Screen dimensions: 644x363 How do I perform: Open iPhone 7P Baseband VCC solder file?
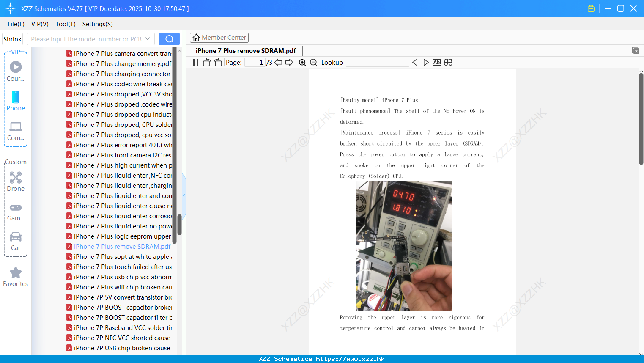[119, 328]
